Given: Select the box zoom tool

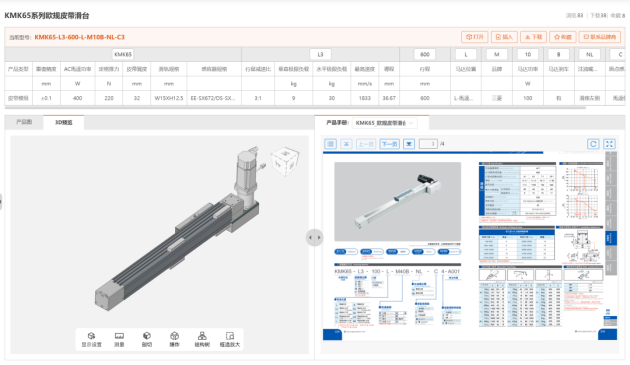Looking at the screenshot, I should tap(230, 339).
